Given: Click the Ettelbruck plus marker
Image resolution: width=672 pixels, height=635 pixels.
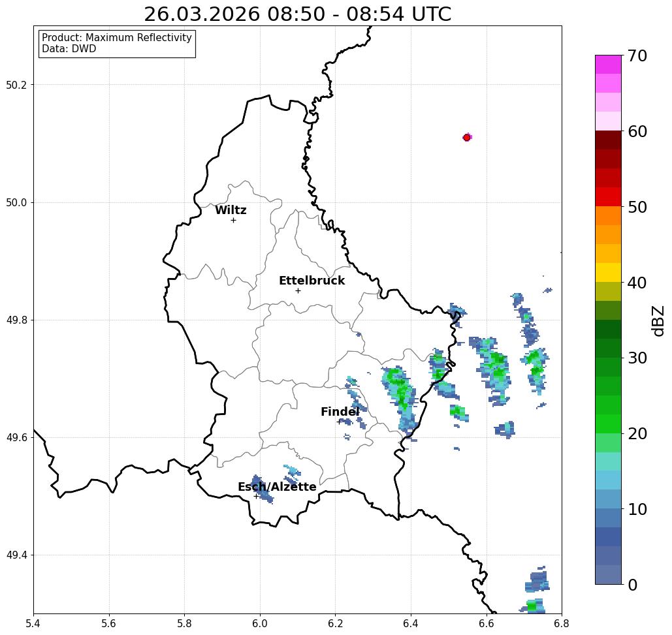Looking at the screenshot, I should click(298, 290).
